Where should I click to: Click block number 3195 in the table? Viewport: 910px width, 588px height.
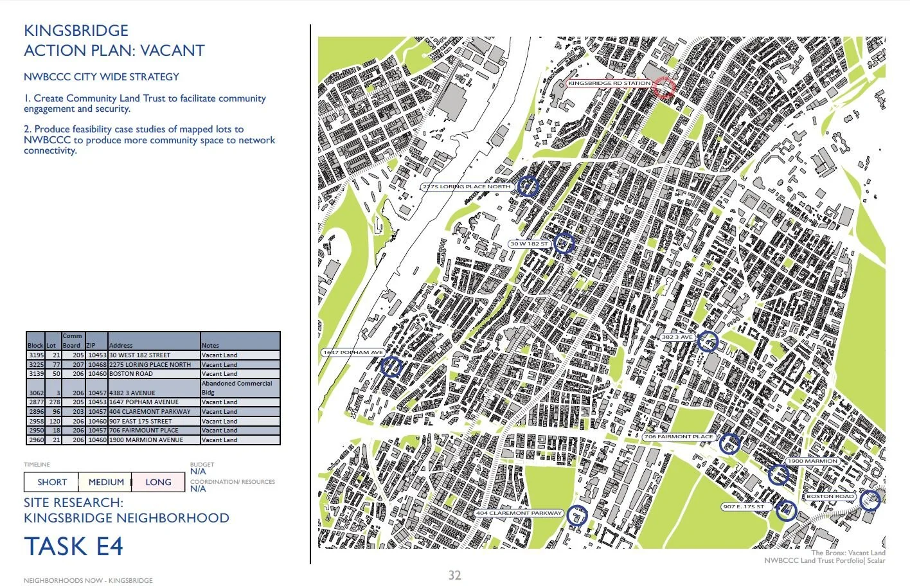[x=36, y=355]
